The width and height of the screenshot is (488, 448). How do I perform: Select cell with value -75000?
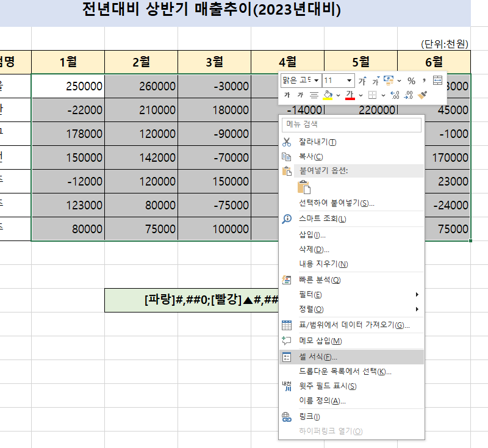[215, 205]
